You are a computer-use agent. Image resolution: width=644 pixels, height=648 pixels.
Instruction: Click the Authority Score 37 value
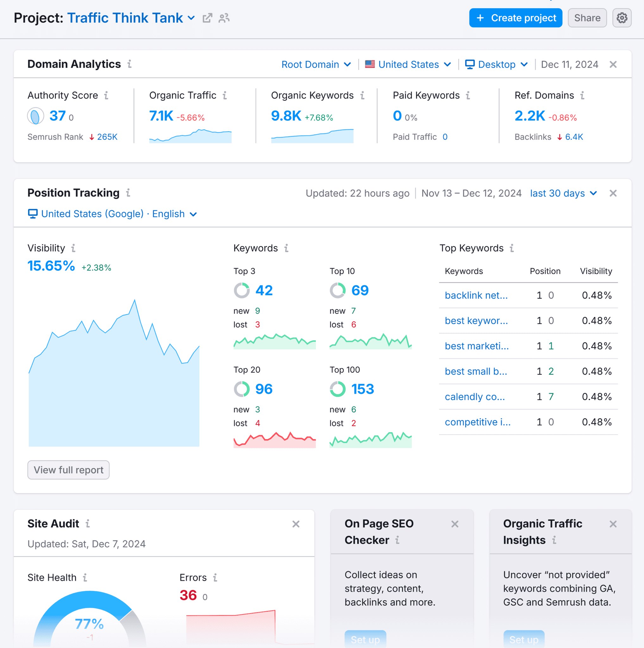(57, 116)
